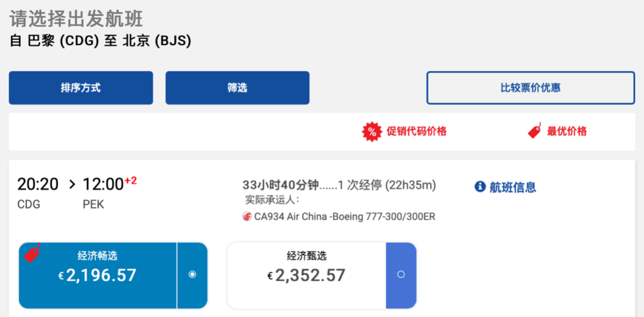This screenshot has height=317, width=644.
Task: Select the 经济畅选 fare radio button
Action: pos(192,275)
